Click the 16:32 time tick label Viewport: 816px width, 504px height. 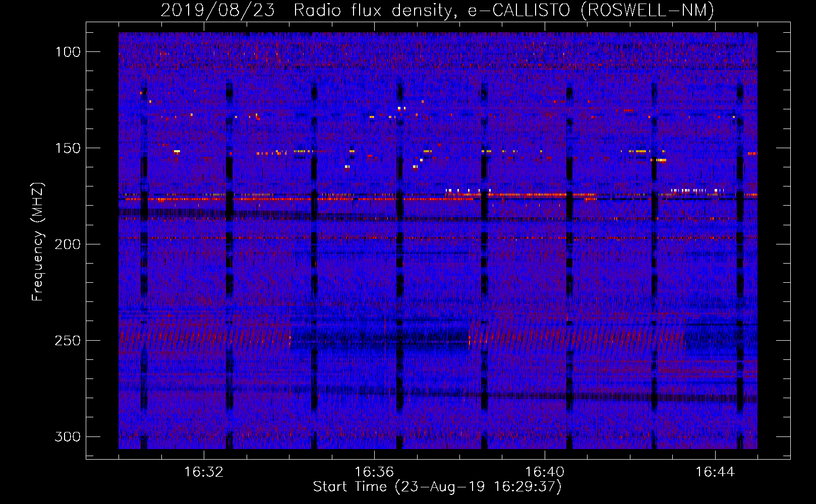204,472
